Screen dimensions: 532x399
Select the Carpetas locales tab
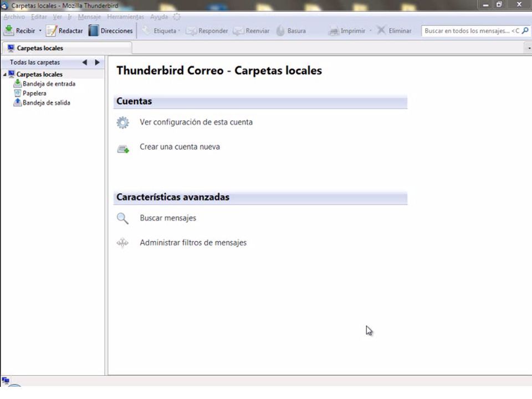[66, 48]
